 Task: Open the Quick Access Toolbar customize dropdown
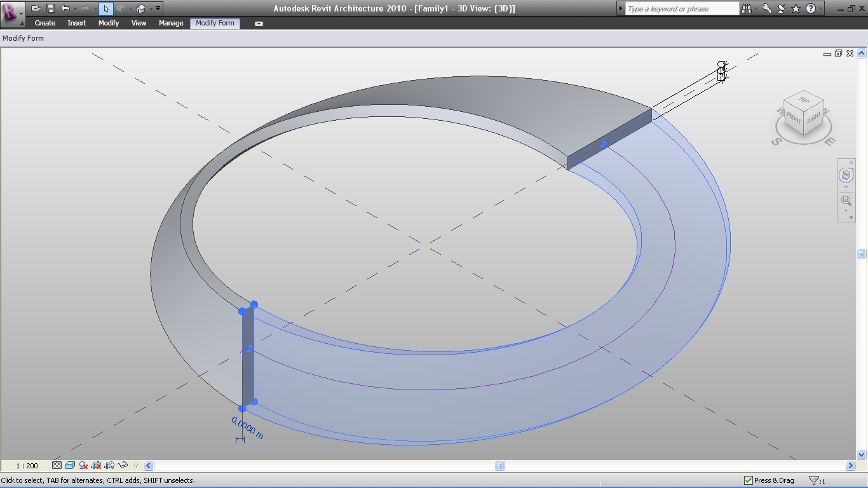[x=158, y=8]
